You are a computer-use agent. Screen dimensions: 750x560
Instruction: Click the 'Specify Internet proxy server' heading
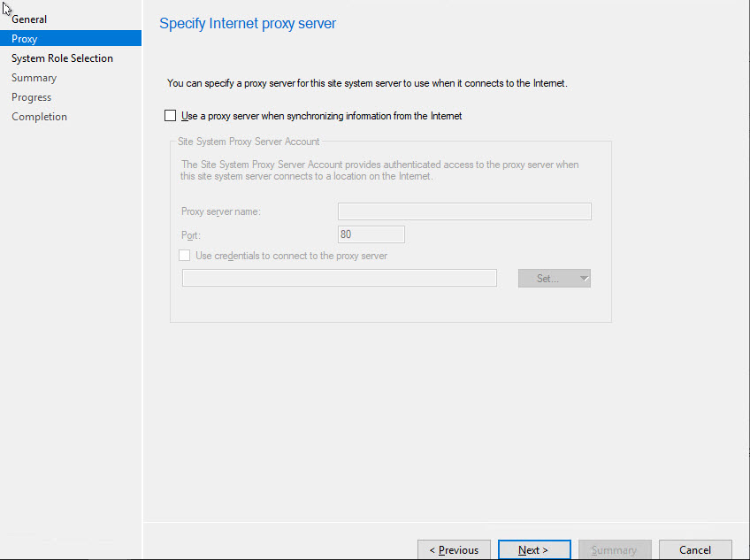tap(248, 24)
